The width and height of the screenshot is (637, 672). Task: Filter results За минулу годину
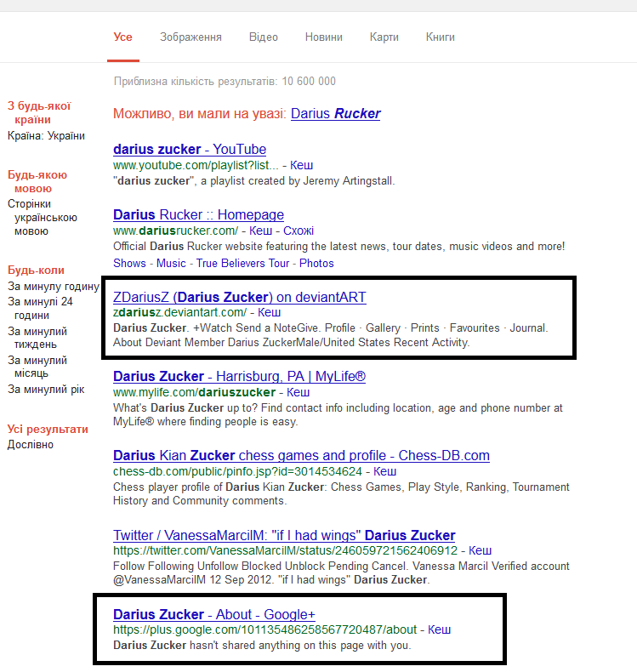53,287
